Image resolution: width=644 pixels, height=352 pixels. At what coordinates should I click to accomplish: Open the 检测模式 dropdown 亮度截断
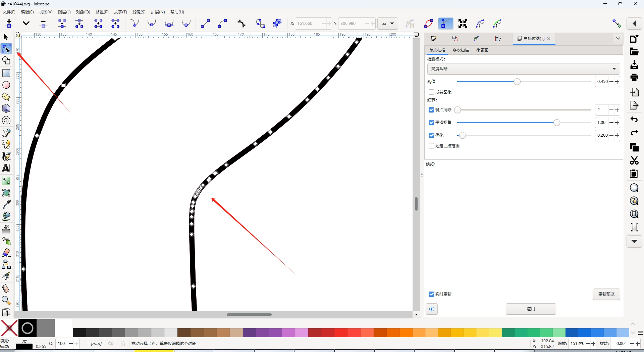523,69
